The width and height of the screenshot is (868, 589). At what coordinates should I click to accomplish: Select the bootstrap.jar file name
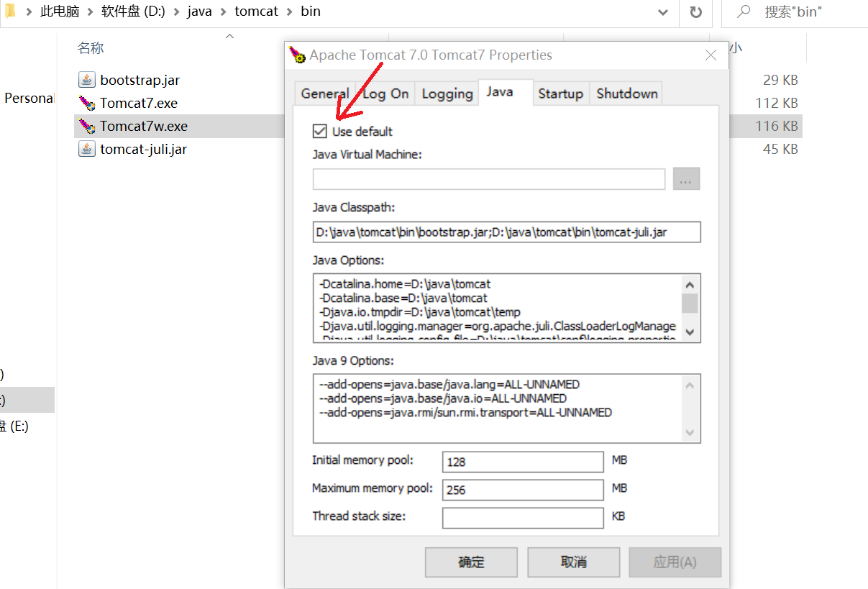(140, 80)
